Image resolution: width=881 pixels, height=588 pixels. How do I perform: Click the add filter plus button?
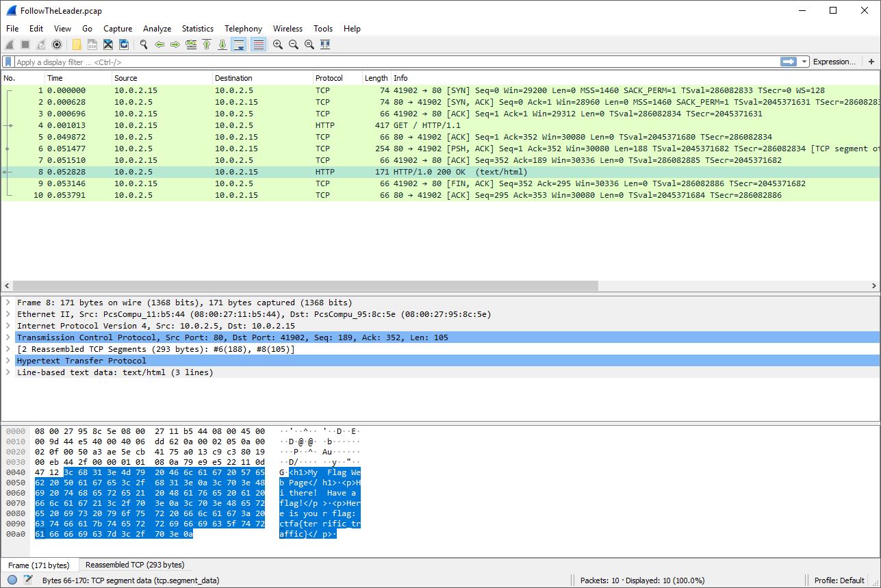(x=871, y=62)
